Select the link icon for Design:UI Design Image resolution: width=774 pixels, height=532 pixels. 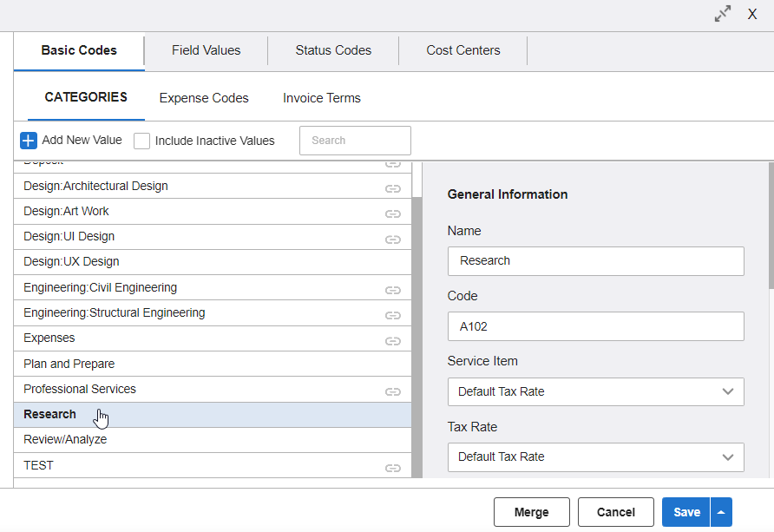click(x=393, y=238)
